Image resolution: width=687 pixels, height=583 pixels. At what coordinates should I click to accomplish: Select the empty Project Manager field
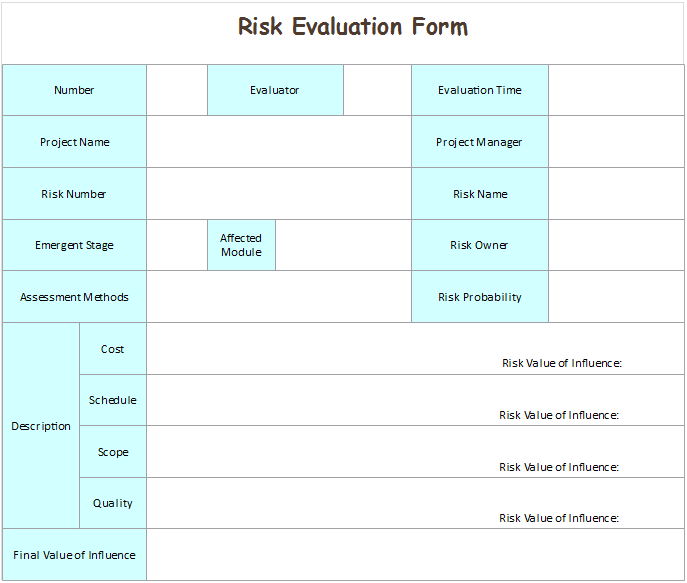pos(616,142)
